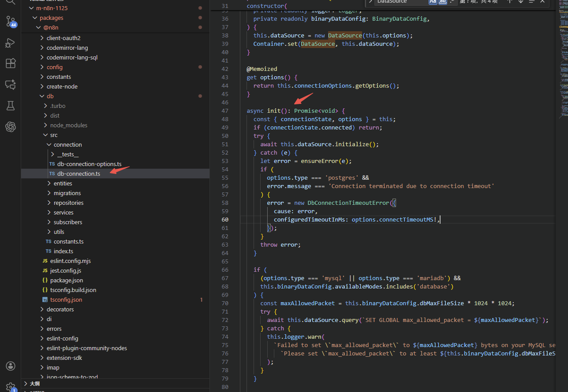Click 'getOptions' on line 44
Image resolution: width=568 pixels, height=392 pixels.
[x=372, y=85]
